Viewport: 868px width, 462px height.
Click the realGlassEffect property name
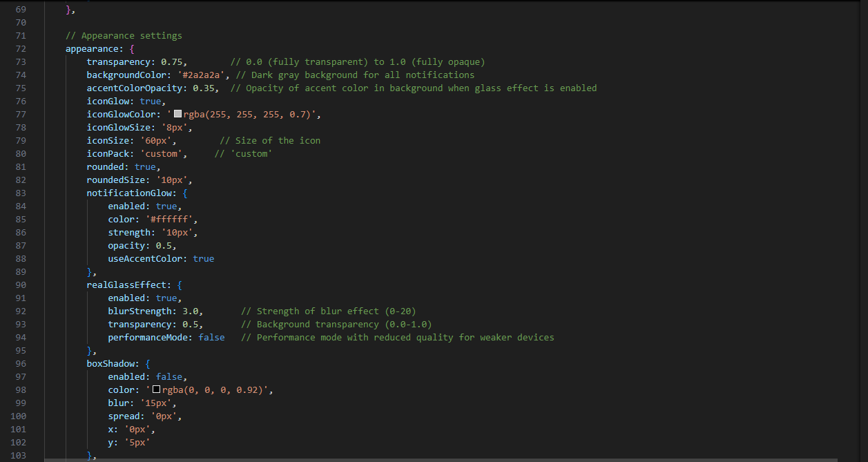[126, 285]
